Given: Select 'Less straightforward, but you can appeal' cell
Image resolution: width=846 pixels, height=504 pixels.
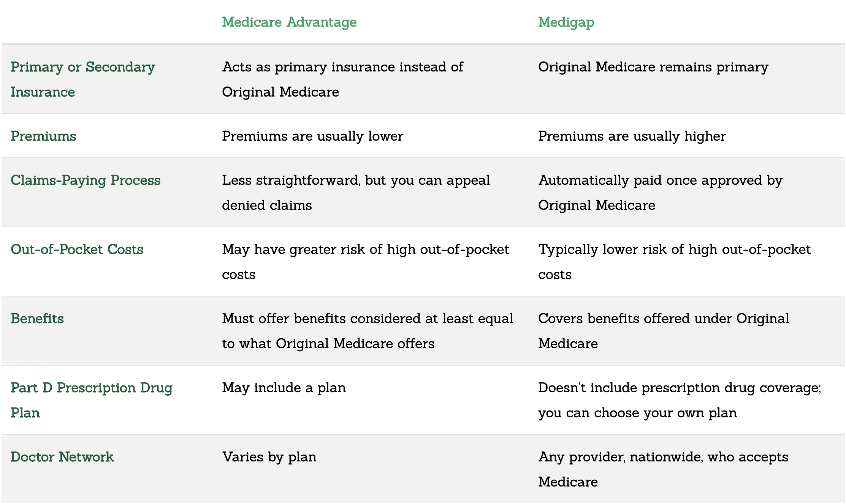Looking at the screenshot, I should [x=356, y=193].
